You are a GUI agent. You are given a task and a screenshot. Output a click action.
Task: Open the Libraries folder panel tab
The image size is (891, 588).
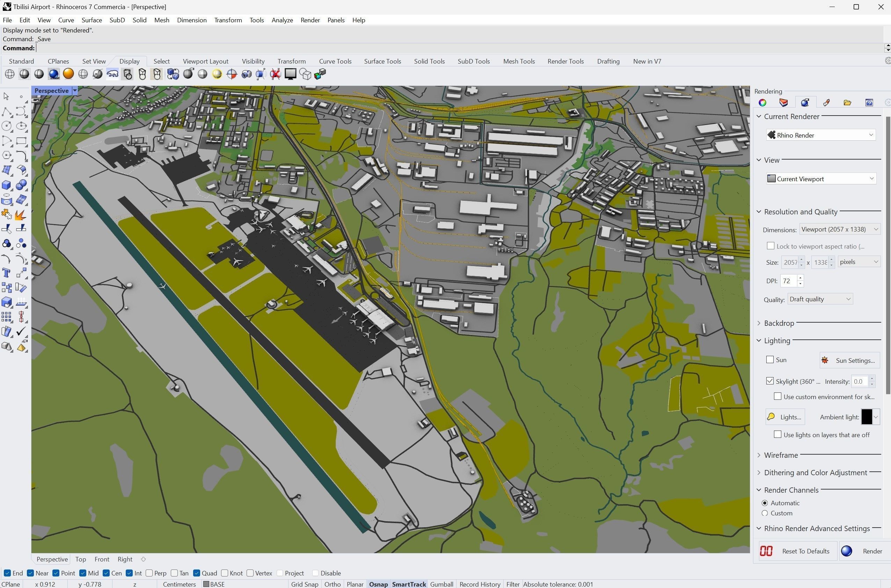coord(847,102)
